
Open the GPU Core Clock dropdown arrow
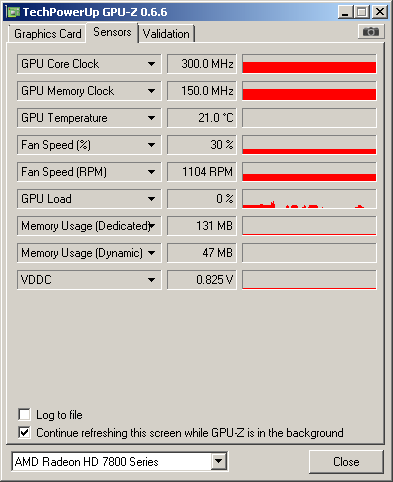click(x=152, y=64)
